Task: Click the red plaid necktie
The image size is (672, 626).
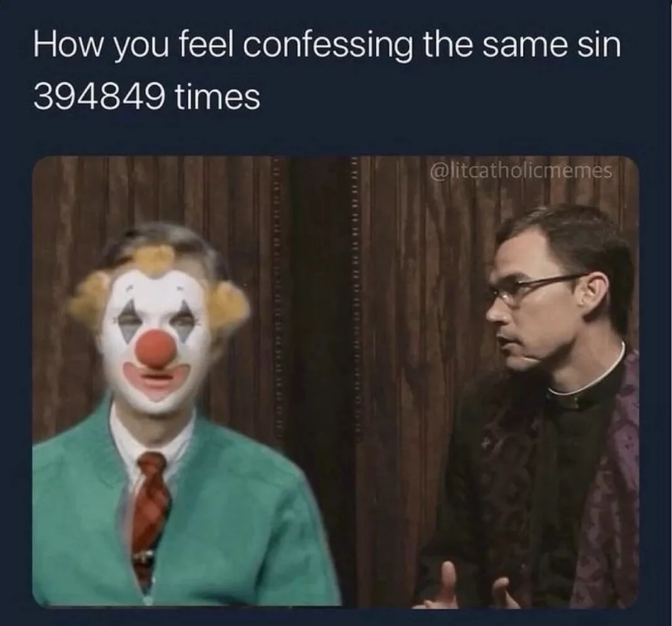Action: (x=151, y=517)
